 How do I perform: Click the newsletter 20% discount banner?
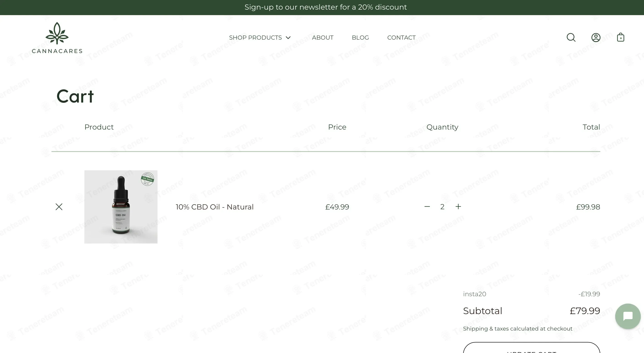pyautogui.click(x=325, y=7)
